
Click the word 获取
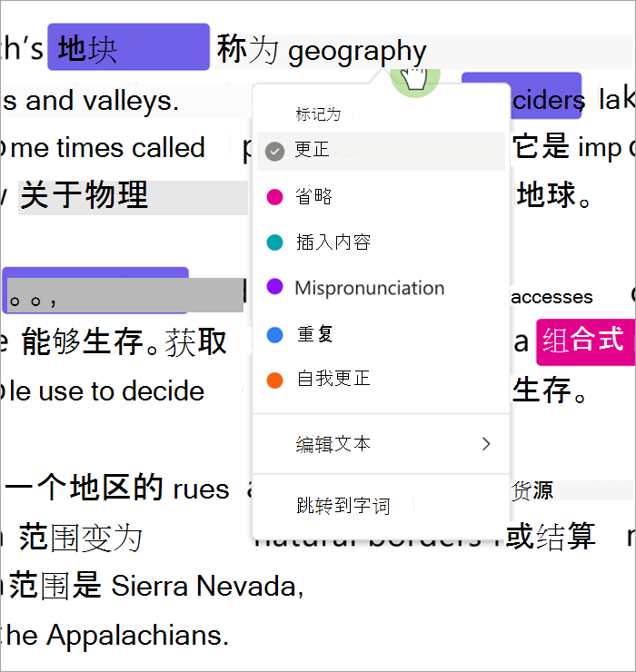[196, 342]
